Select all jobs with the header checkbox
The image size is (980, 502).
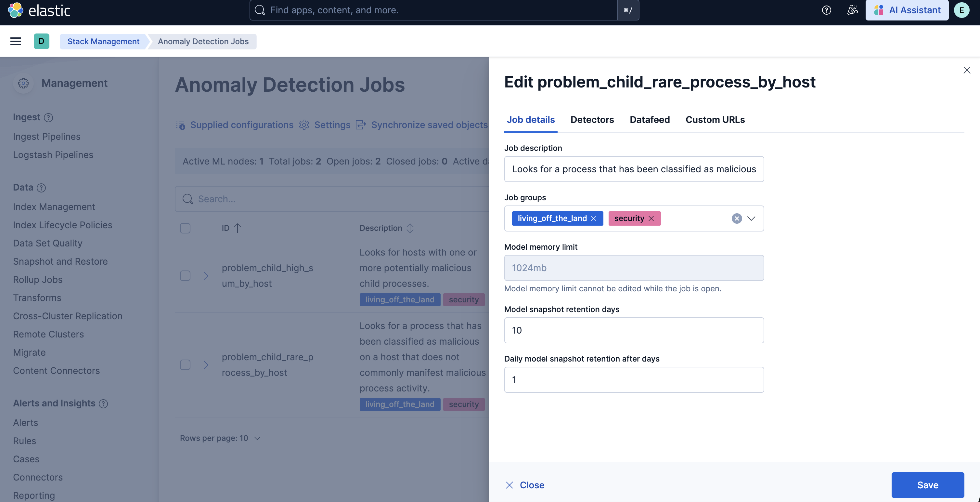coord(185,228)
